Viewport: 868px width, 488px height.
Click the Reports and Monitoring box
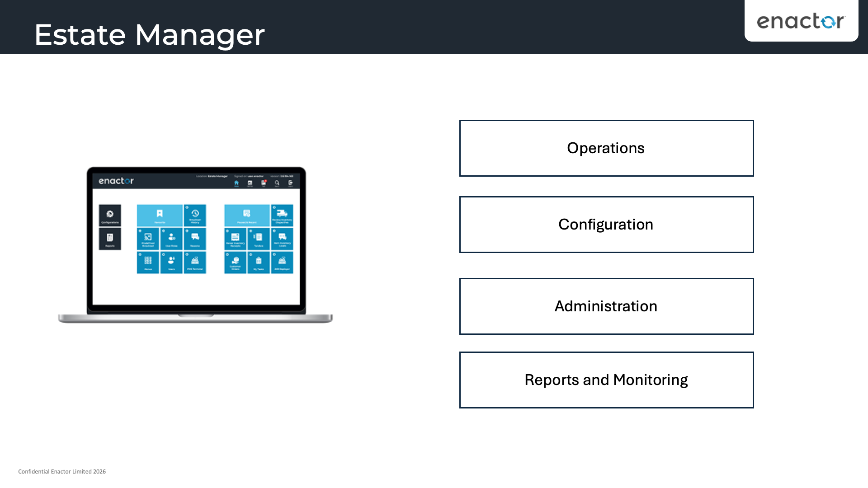[606, 380]
